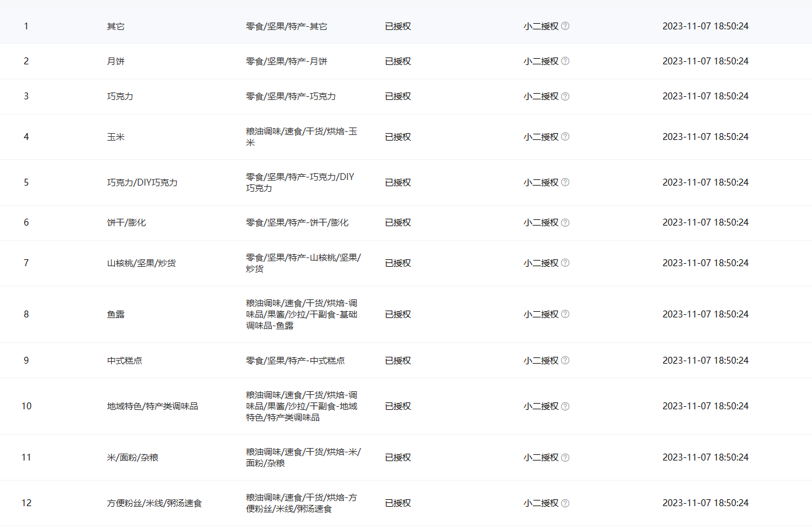Viewport: 812px width, 528px height.
Task: Click the question-mark icon in the 中式糕点 row
Action: (565, 361)
